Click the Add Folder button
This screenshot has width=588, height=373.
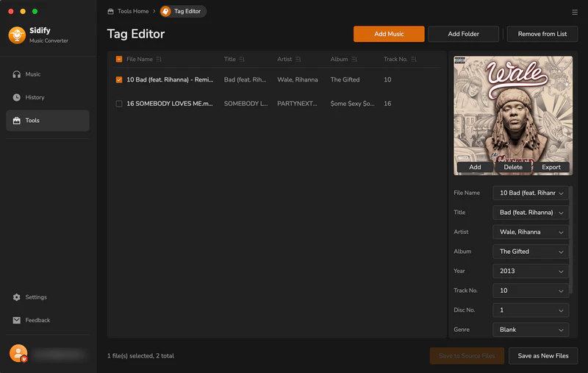[464, 34]
